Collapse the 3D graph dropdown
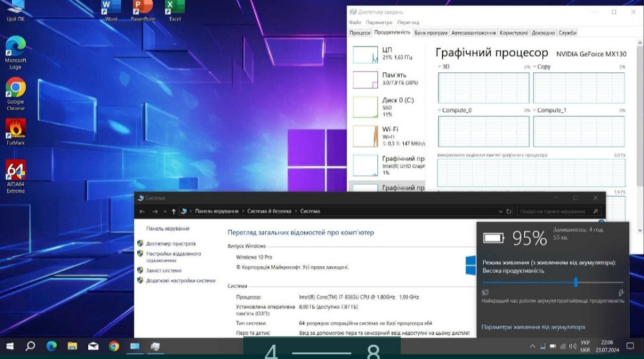Image resolution: width=644 pixels, height=359 pixels. click(x=440, y=67)
